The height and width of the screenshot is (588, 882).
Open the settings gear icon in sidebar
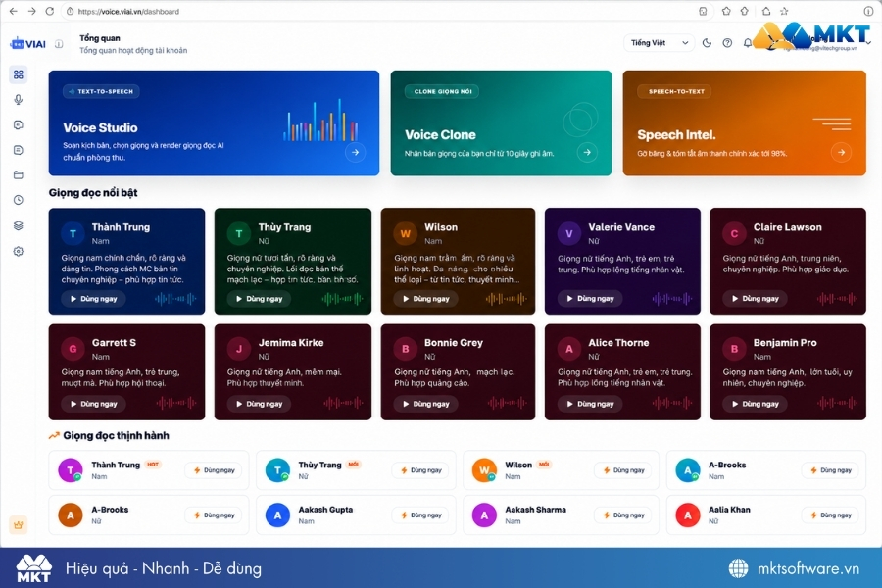pos(19,251)
